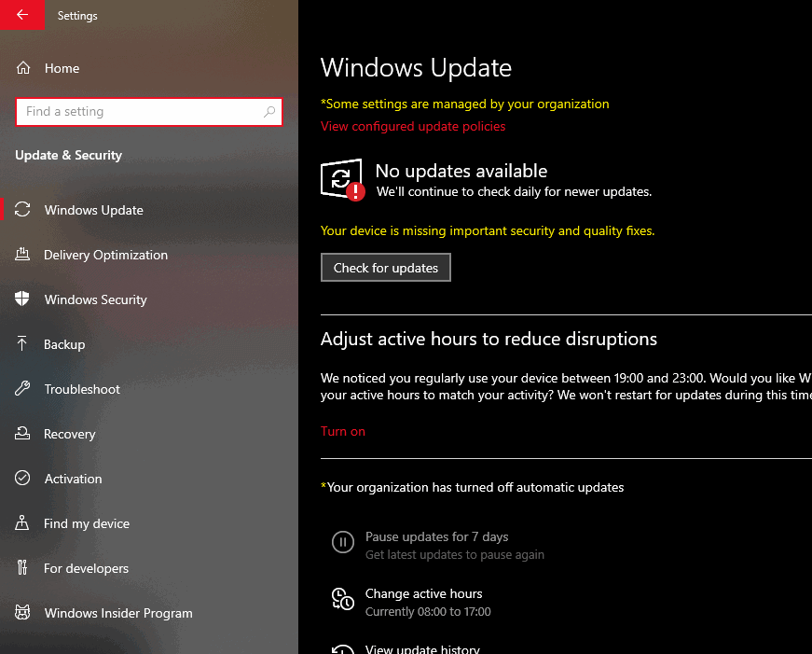Click the 'No updates available' status text

point(461,171)
